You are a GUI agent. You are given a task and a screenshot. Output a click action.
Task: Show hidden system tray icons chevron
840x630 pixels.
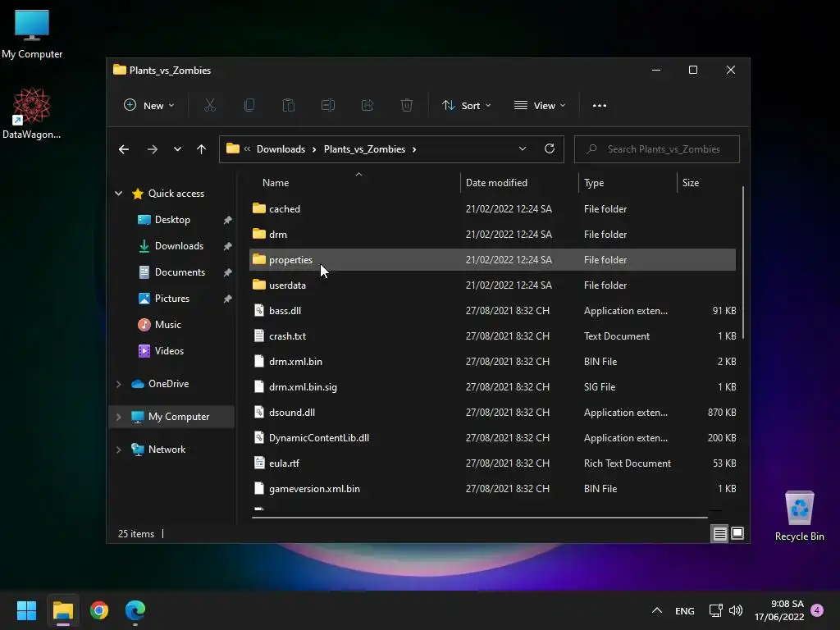(657, 610)
